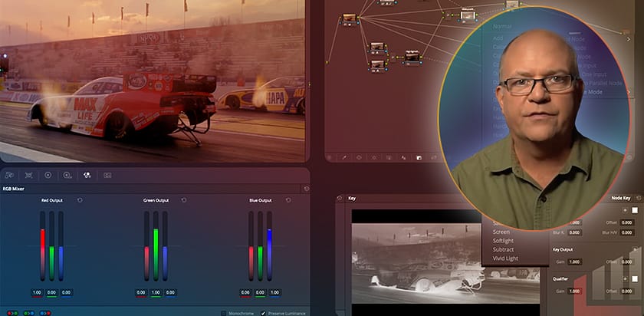Select the RGB Mixer palette icon
644x316 pixels.
click(x=87, y=175)
